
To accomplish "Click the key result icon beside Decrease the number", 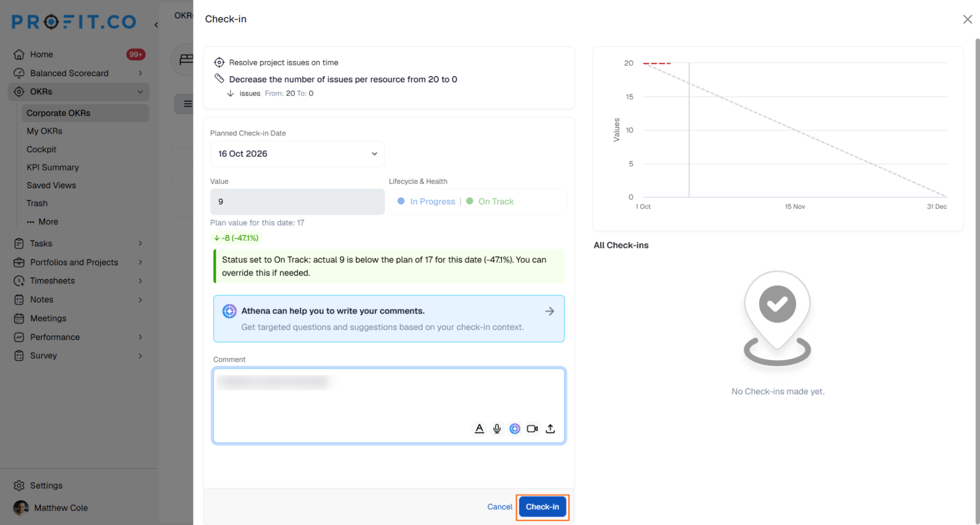I will click(x=219, y=79).
